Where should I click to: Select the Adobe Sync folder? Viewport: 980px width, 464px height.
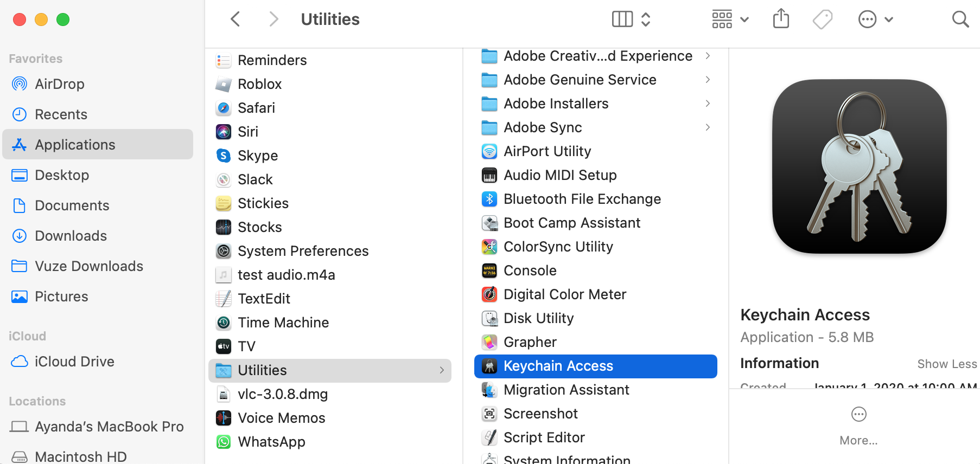tap(596, 127)
